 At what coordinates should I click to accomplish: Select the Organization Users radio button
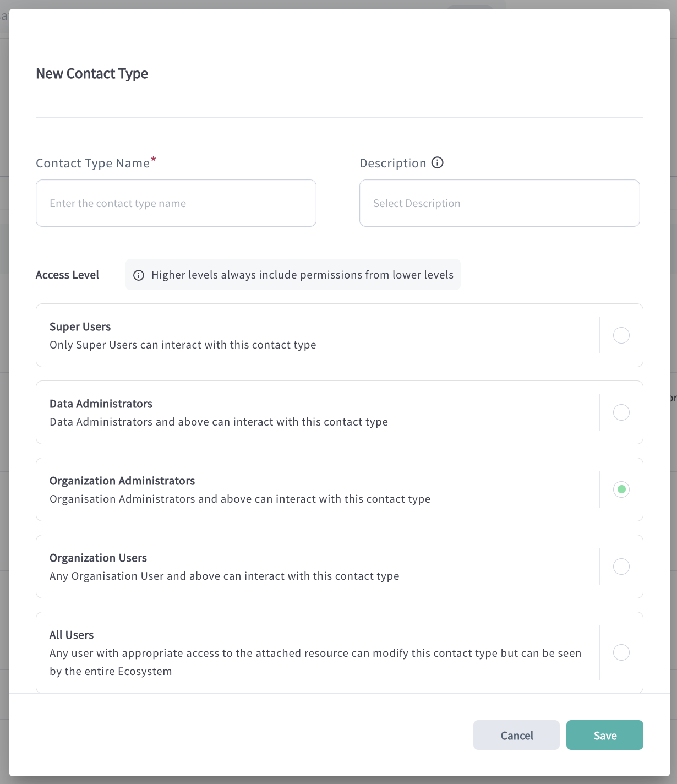(621, 567)
